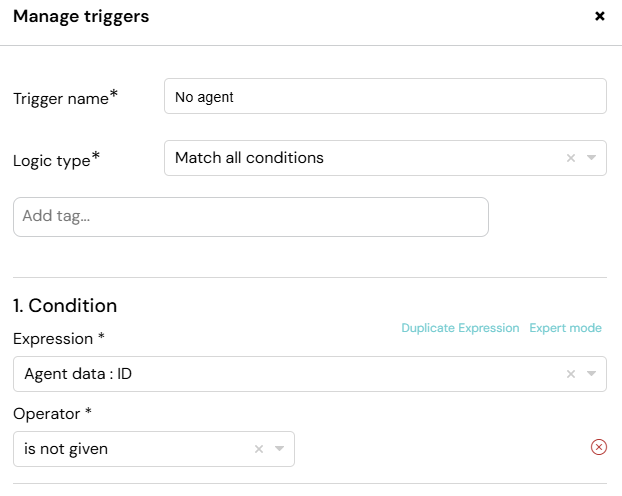Remove condition with red circled X icon

[x=599, y=447]
